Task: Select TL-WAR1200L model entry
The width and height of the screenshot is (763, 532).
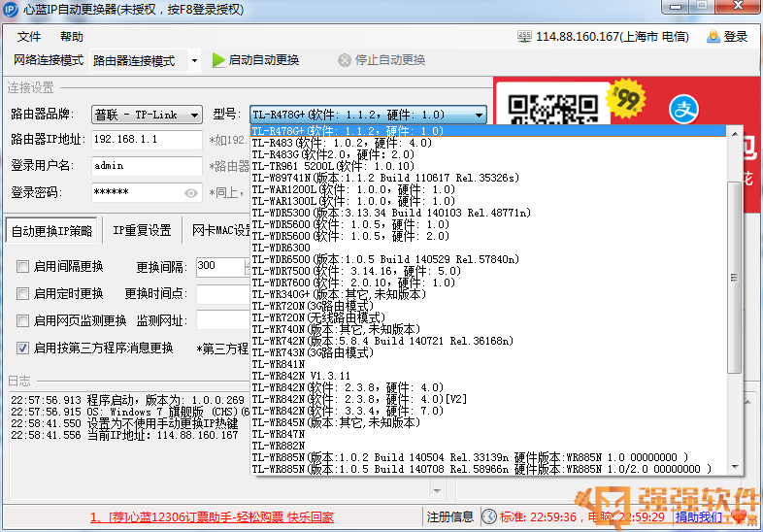Action: click(x=488, y=189)
